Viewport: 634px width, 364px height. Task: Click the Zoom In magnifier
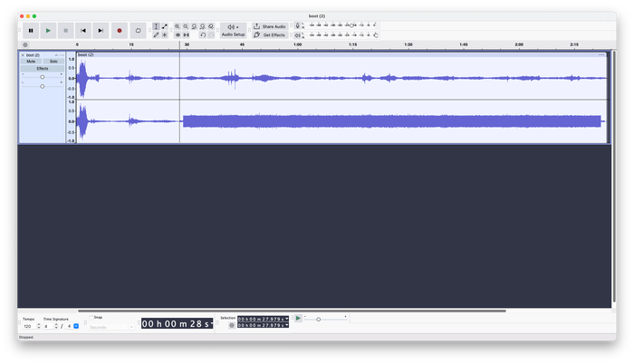(178, 26)
